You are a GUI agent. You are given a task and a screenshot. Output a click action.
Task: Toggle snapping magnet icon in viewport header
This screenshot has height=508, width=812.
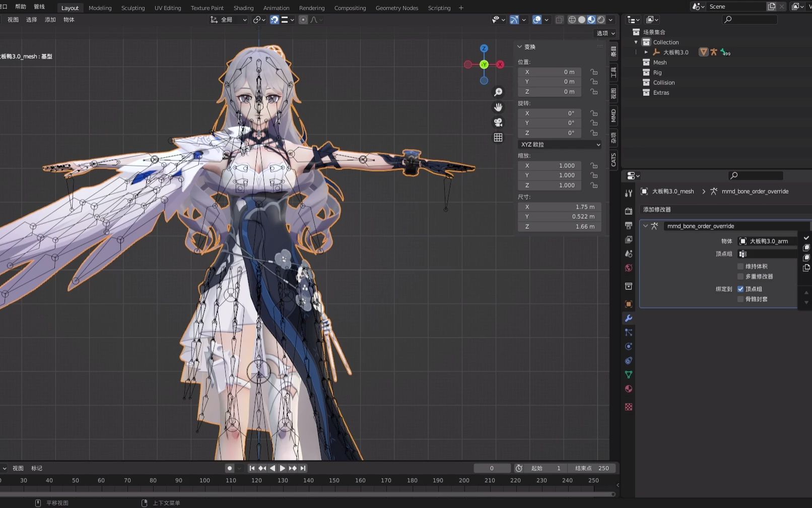275,20
